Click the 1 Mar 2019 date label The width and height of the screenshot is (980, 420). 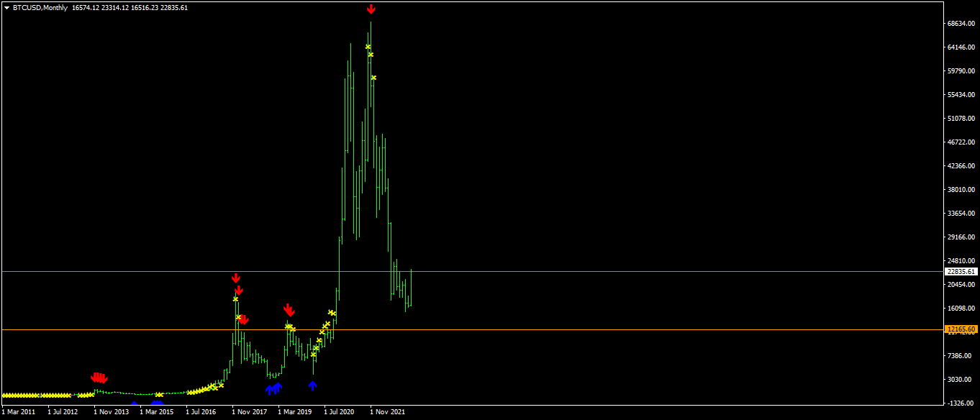[295, 413]
